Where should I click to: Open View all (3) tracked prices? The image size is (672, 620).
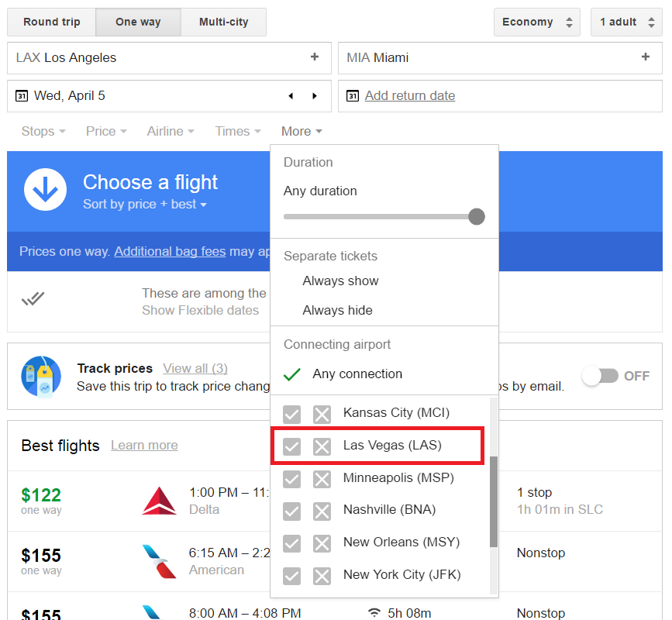[195, 368]
